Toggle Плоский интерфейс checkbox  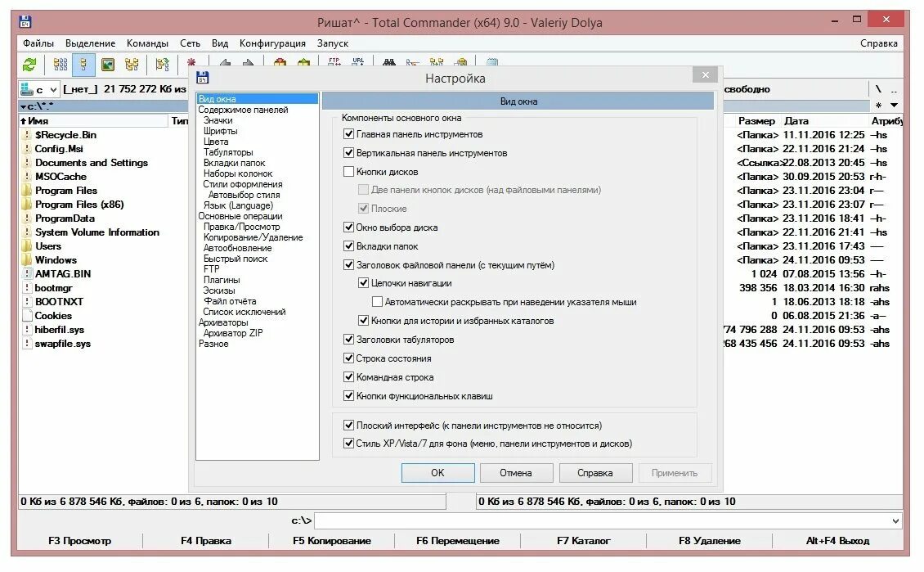348,426
